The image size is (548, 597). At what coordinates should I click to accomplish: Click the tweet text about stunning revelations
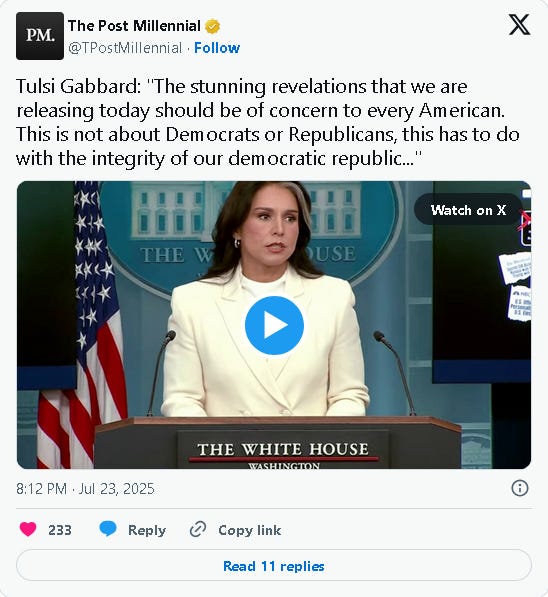tap(268, 122)
